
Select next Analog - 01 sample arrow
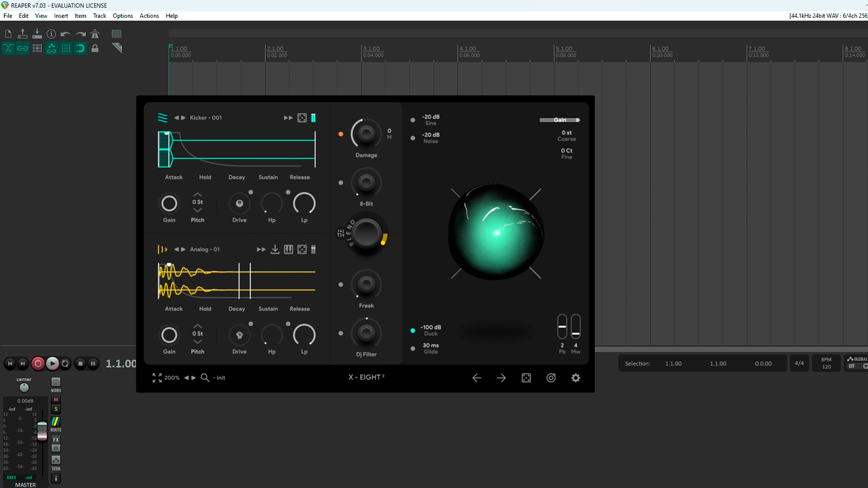(184, 249)
